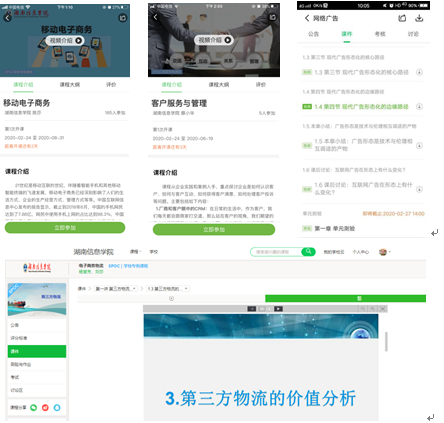The height and width of the screenshot is (423, 444).
Task: Open 评价 tab on 客户服务与管理 screen
Action: [x=260, y=85]
